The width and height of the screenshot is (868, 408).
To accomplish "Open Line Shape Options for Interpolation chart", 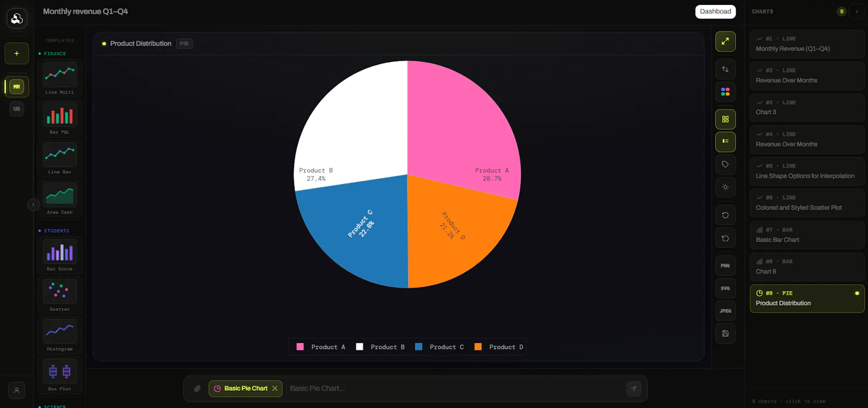I will (807, 171).
